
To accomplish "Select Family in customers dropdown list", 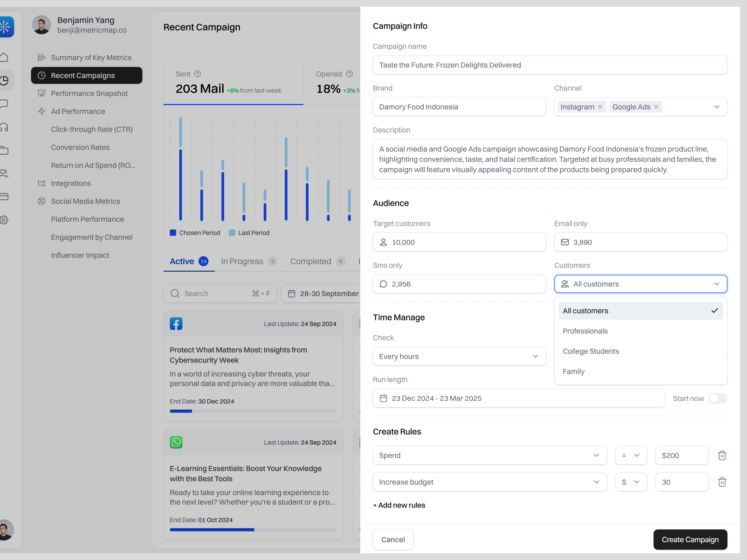I will pos(574,371).
